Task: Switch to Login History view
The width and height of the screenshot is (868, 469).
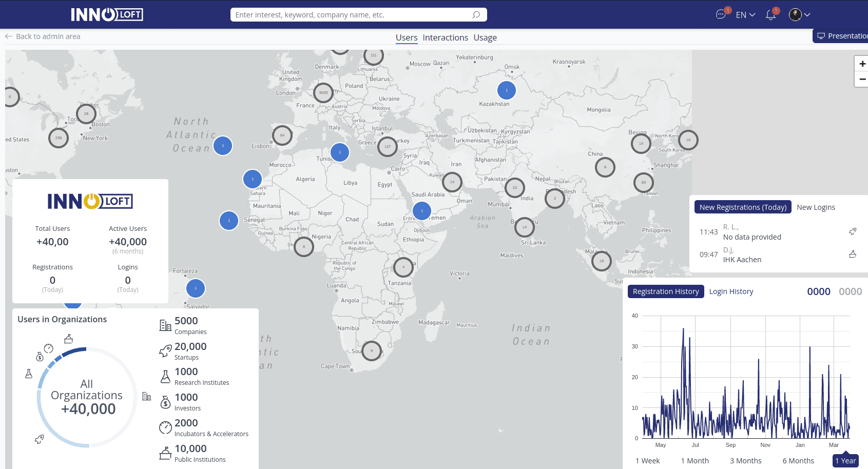Action: coord(731,291)
